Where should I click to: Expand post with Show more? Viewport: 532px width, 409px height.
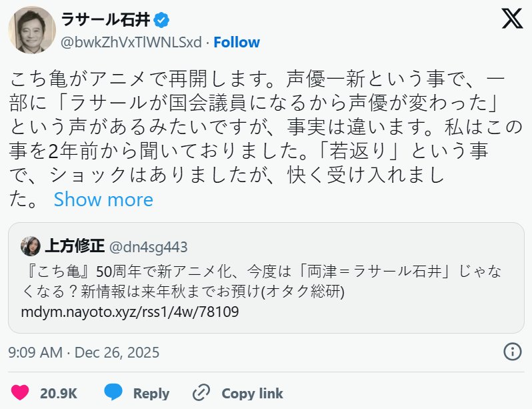pos(103,199)
